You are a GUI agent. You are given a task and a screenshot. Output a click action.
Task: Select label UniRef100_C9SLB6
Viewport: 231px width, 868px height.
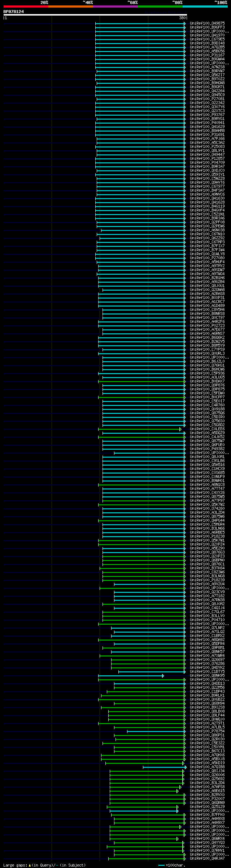coord(207,461)
